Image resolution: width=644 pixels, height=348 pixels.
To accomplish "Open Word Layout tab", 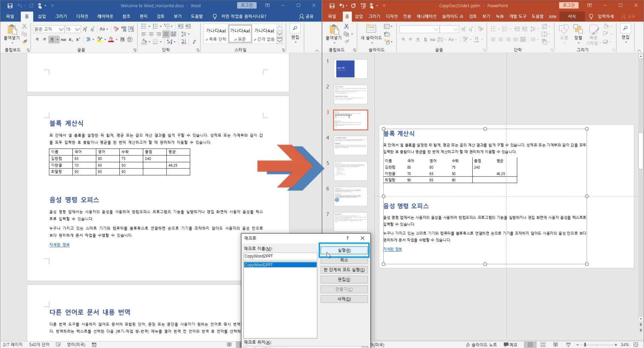I will (x=105, y=16).
